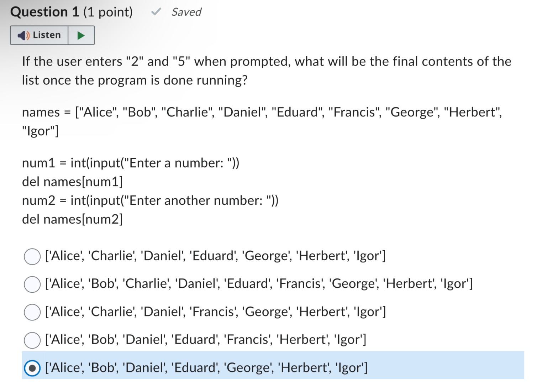Click the Saved checkmark icon

156,12
